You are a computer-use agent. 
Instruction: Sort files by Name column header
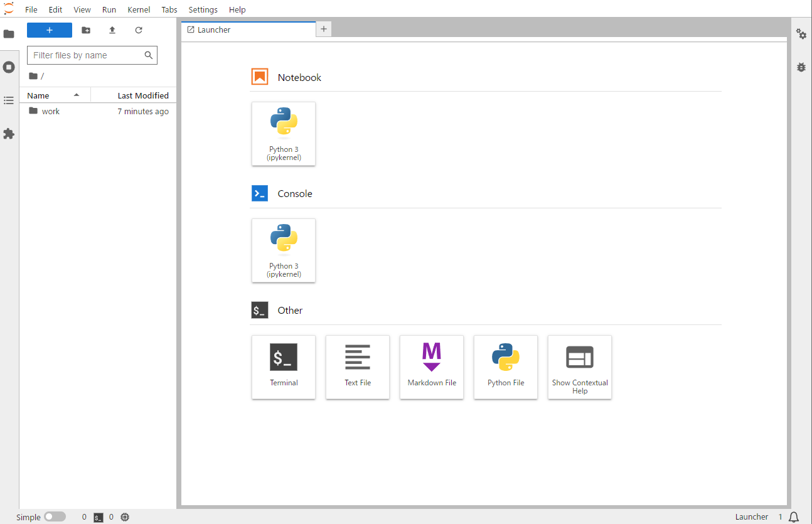click(39, 95)
